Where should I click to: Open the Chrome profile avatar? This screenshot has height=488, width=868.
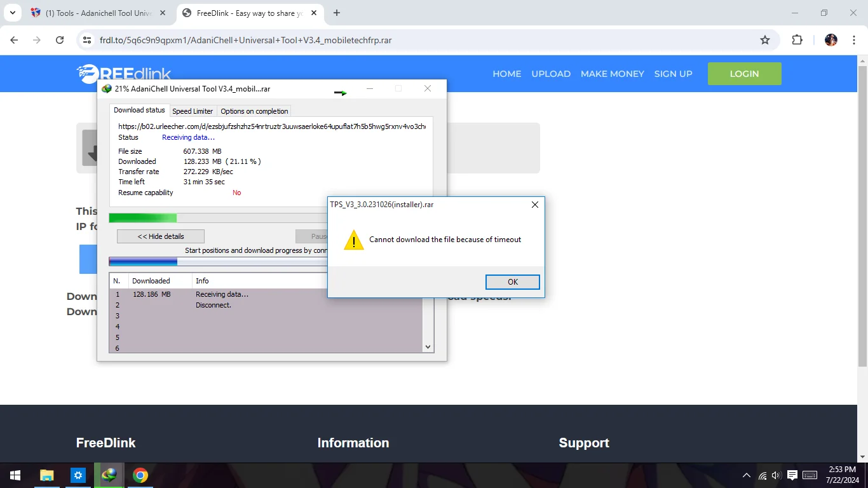click(831, 40)
